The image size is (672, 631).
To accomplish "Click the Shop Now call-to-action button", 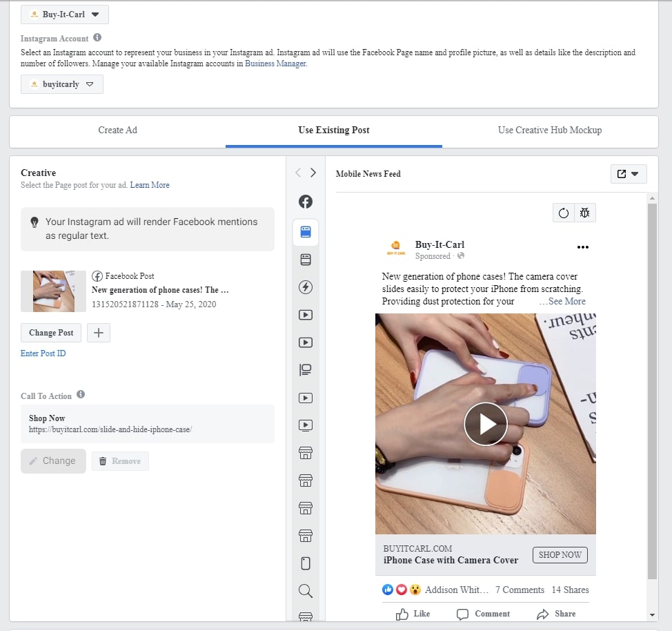I will tap(560, 554).
